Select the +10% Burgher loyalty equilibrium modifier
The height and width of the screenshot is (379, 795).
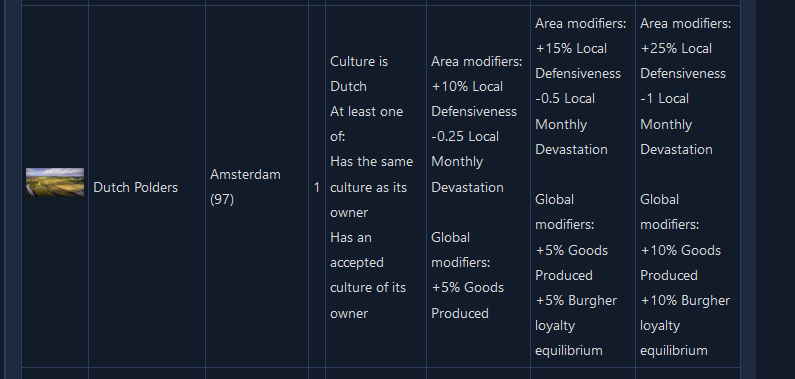coord(684,325)
